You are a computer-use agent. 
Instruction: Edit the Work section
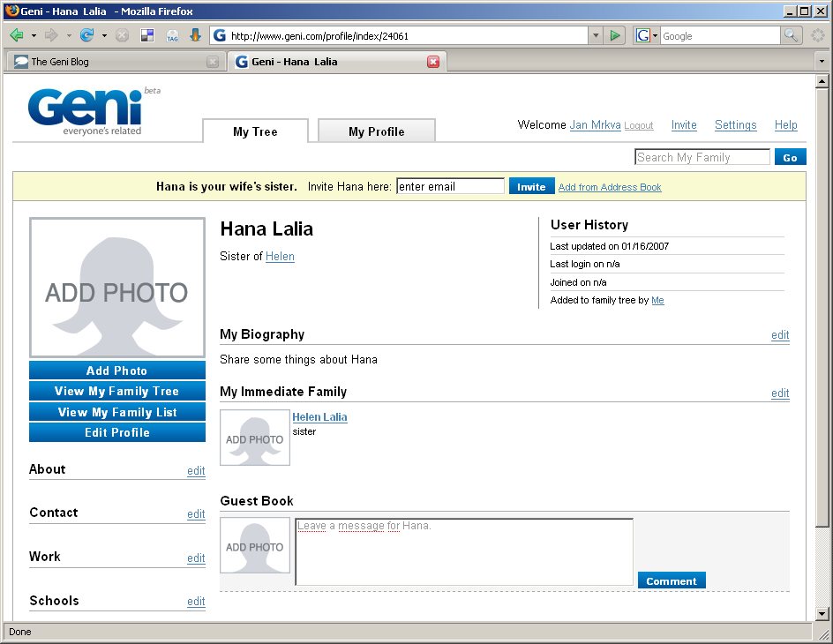(196, 558)
